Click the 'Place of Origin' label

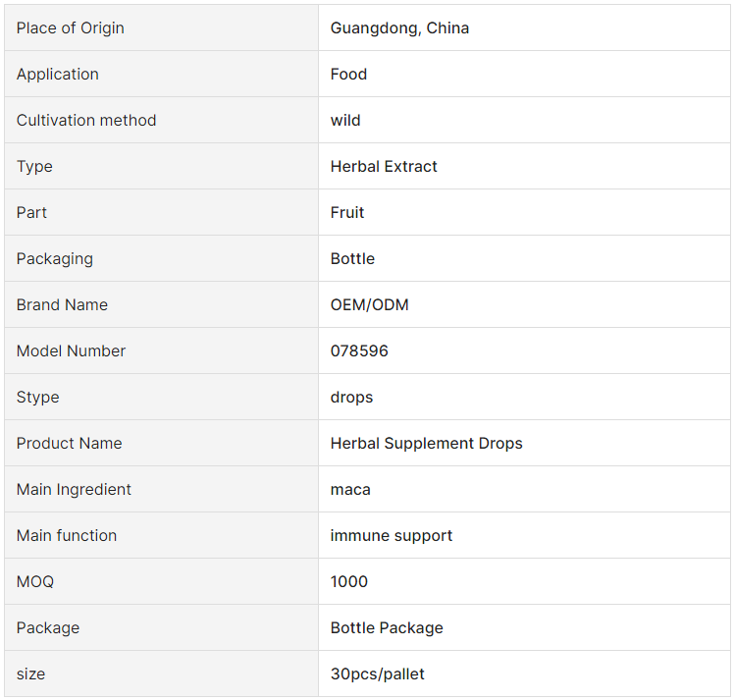[x=71, y=28]
